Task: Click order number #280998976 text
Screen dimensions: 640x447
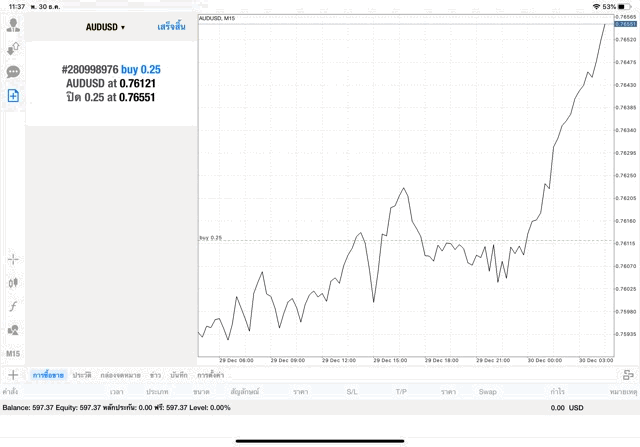Action: (x=90, y=69)
